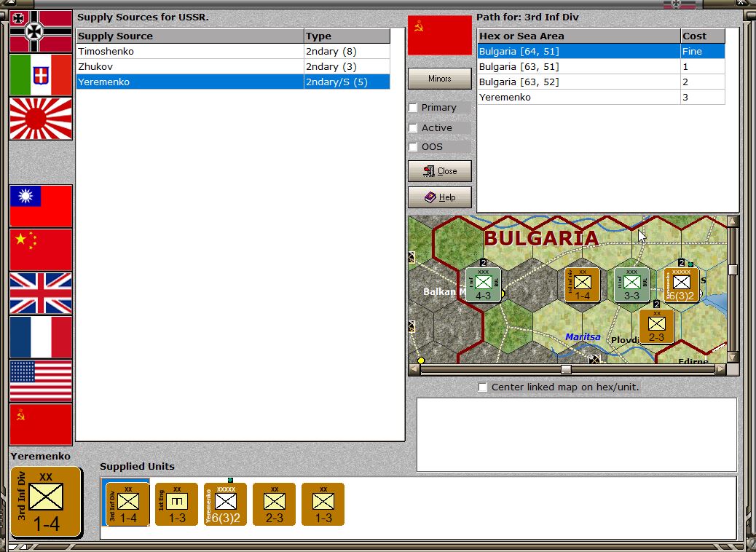Click the large USSR flag beside Path panel
Viewport: 756px width, 552px height.
(440, 35)
